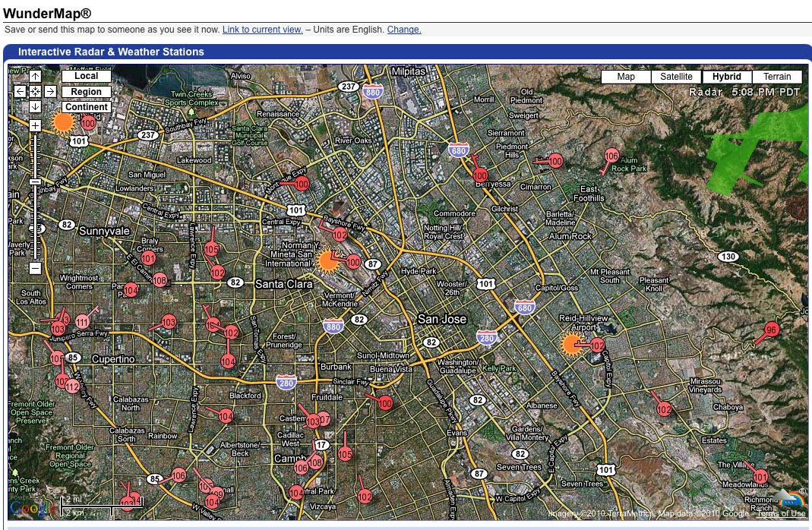Screen dimensions: 812x530
Task: Open the 101 station near Meadowlands
Action: pos(760,476)
